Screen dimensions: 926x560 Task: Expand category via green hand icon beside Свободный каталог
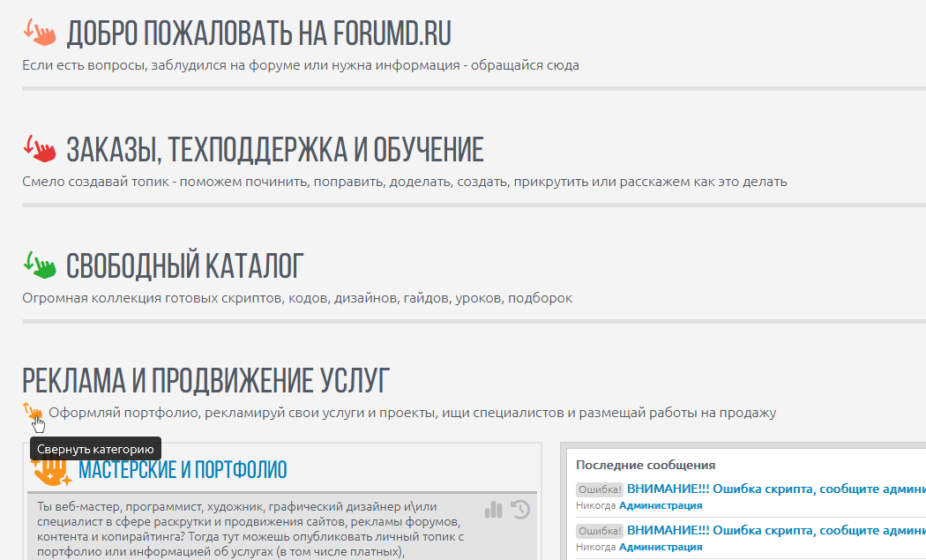[40, 265]
